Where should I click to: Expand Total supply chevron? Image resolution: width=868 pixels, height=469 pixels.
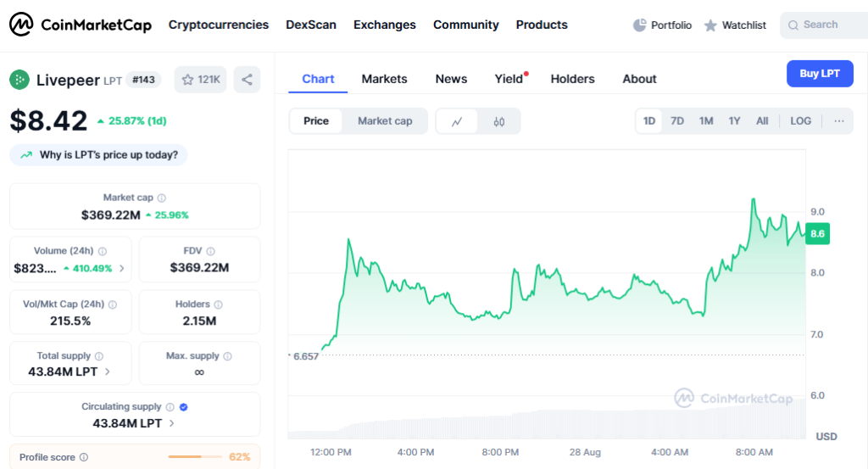(x=108, y=372)
